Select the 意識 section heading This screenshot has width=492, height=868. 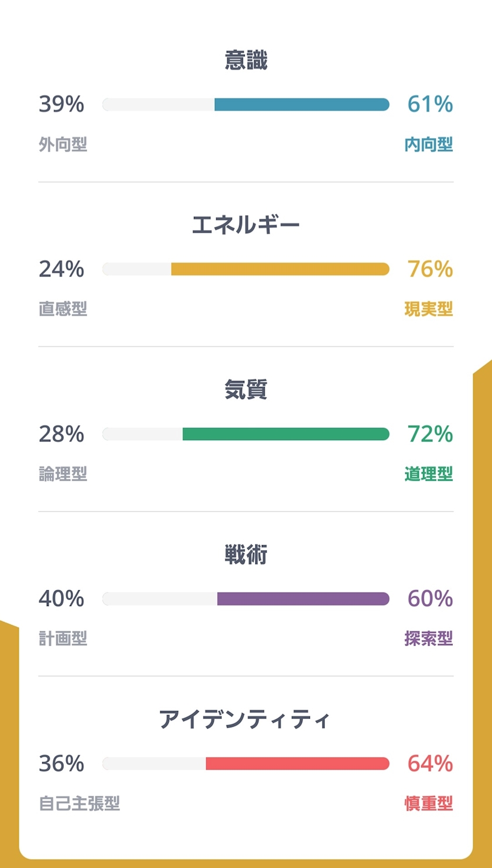pos(246,61)
